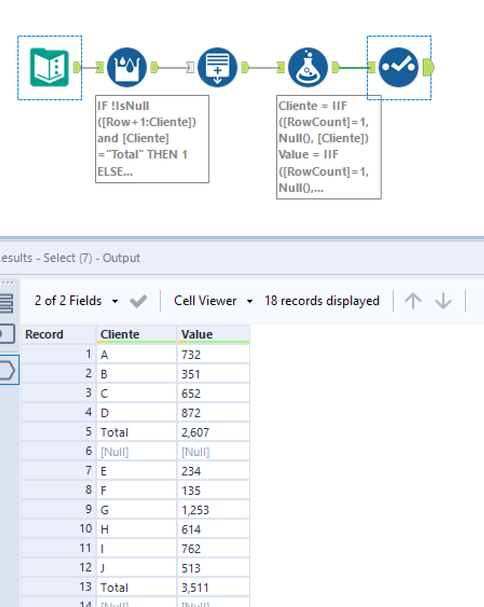484x607 pixels.
Task: Select the Value cell '135'
Action: point(213,490)
